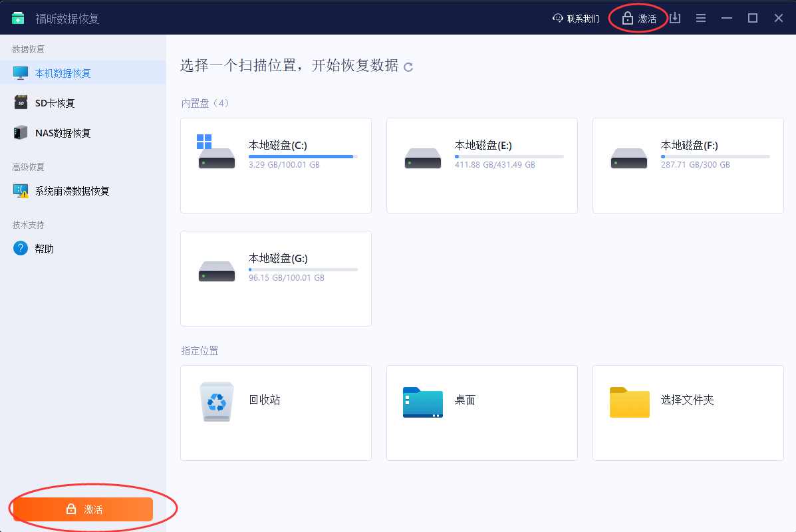796x532 pixels.
Task: Open 本机数据恢复 in the sidebar
Action: pyautogui.click(x=82, y=73)
